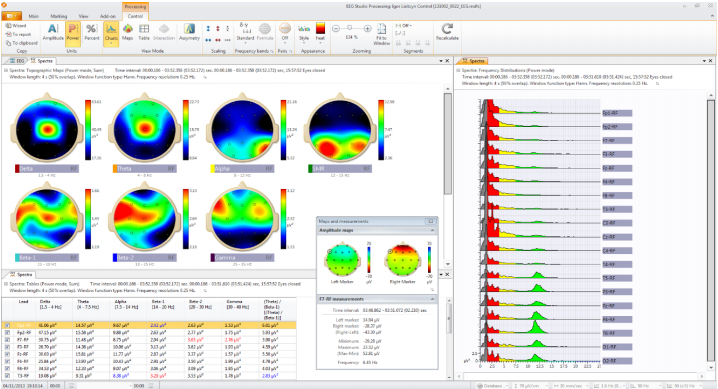Open the Add-on ribbon tab
This screenshot has width=718, height=389.
(x=108, y=16)
